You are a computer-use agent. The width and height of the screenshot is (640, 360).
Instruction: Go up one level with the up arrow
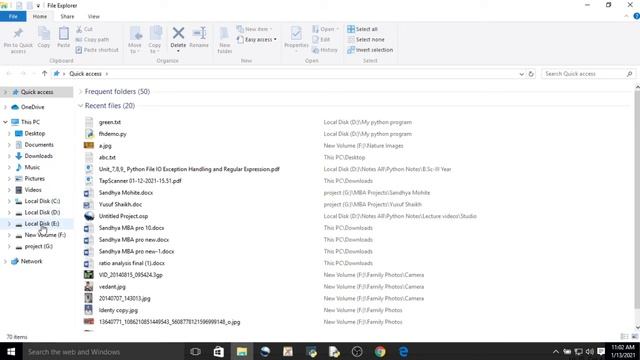44,73
